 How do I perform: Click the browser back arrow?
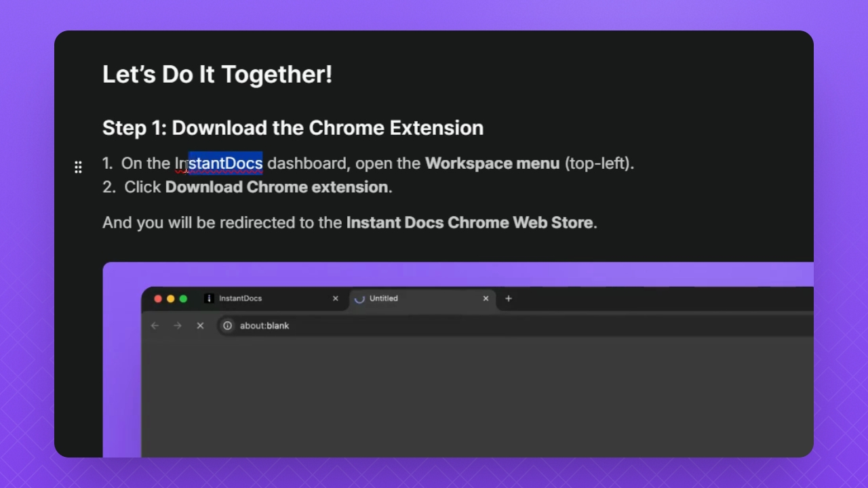point(155,326)
